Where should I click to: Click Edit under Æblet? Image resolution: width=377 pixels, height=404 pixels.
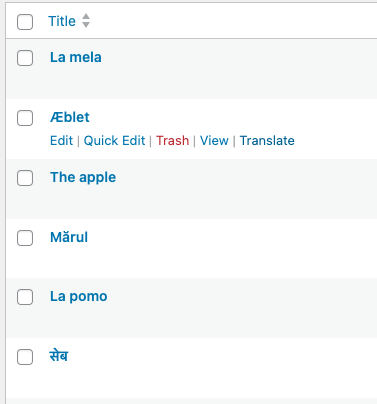61,141
